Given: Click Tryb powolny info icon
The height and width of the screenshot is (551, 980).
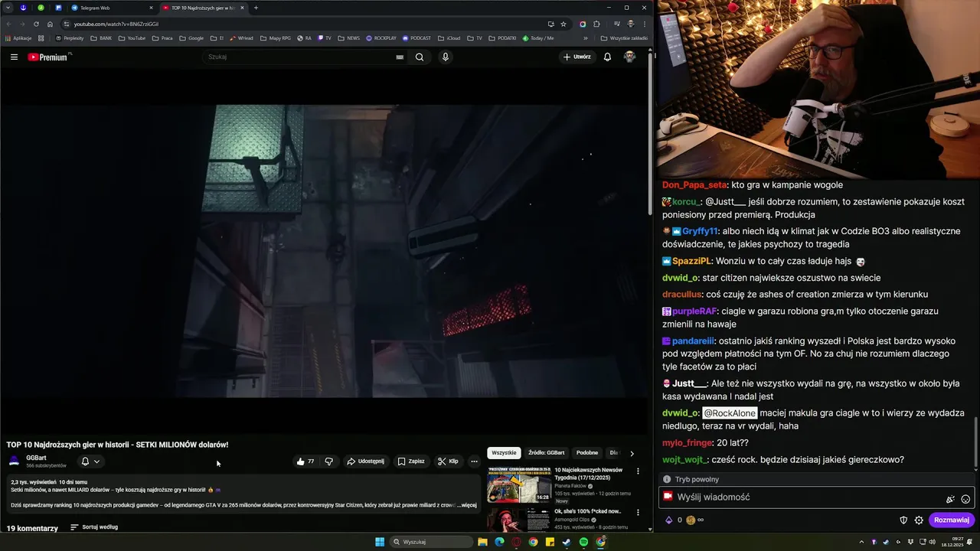Looking at the screenshot, I should tap(667, 479).
